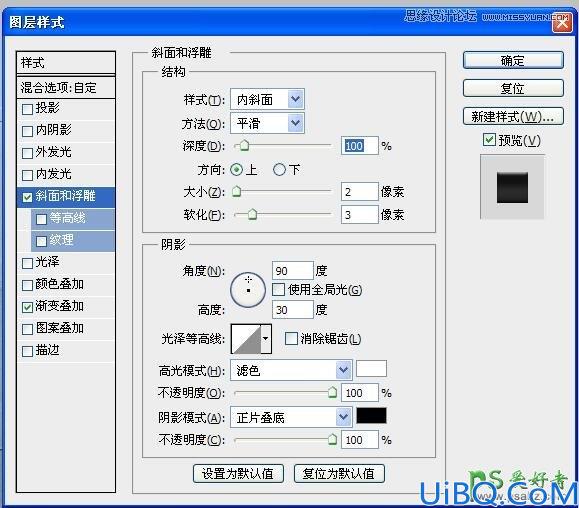The height and width of the screenshot is (508, 579).
Task: Select the 渐变叠加 list entry label
Action: [59, 306]
